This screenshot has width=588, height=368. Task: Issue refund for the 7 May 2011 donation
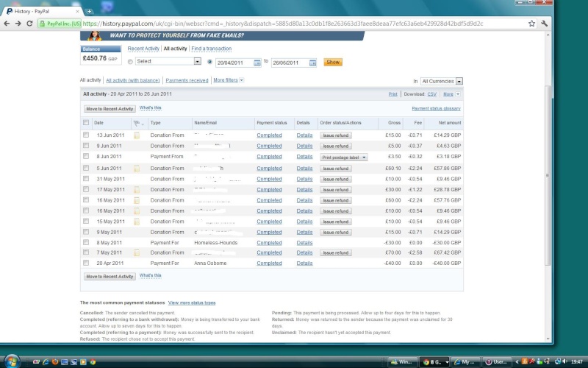336,253
